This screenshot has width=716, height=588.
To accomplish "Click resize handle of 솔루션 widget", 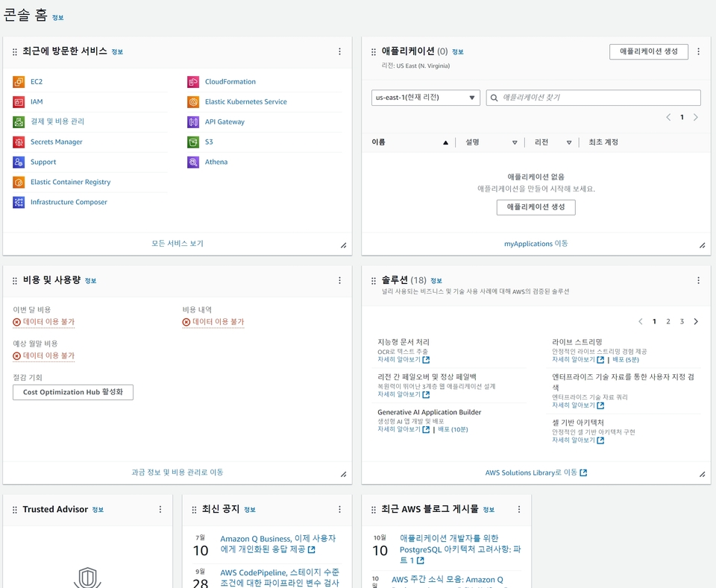I will pos(703,475).
